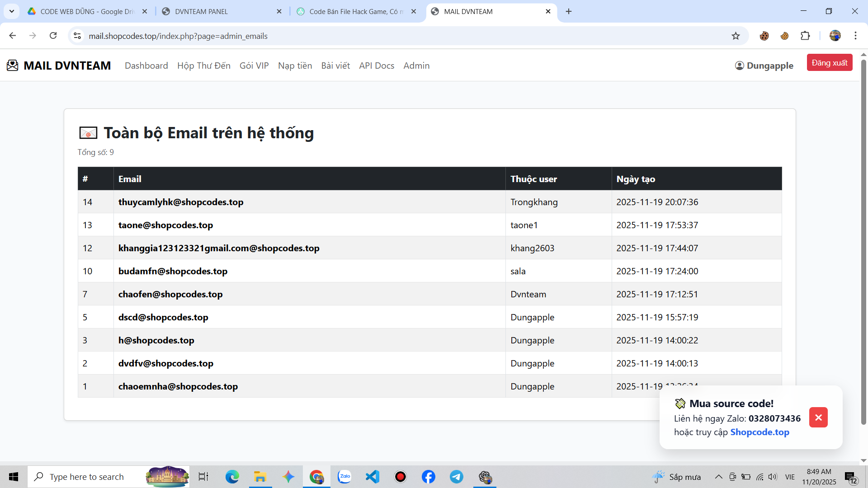Image resolution: width=868 pixels, height=488 pixels.
Task: Click the site information icon in address bar
Action: tap(77, 36)
